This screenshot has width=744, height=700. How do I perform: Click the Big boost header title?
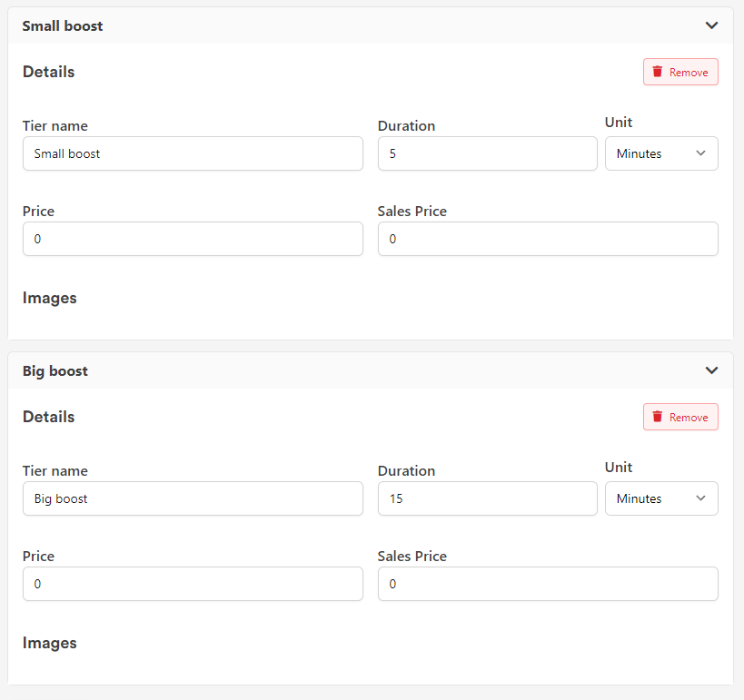coord(55,370)
